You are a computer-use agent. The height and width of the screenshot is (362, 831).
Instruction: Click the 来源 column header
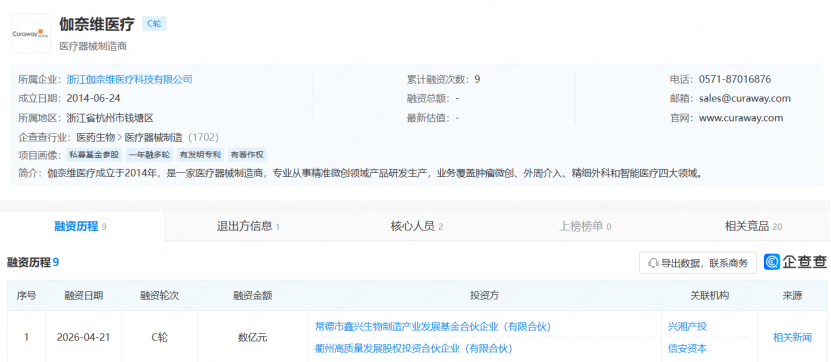[x=792, y=296]
